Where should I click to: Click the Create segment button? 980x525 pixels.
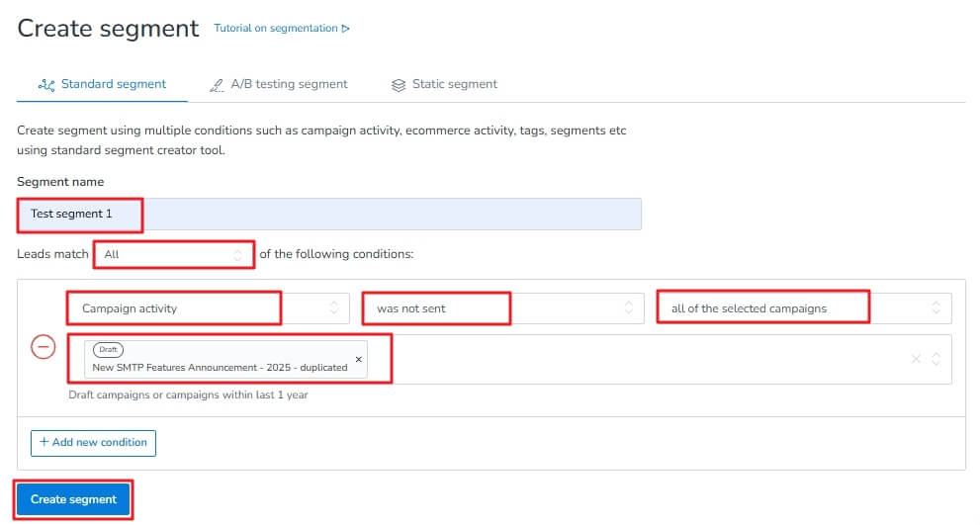(x=74, y=499)
